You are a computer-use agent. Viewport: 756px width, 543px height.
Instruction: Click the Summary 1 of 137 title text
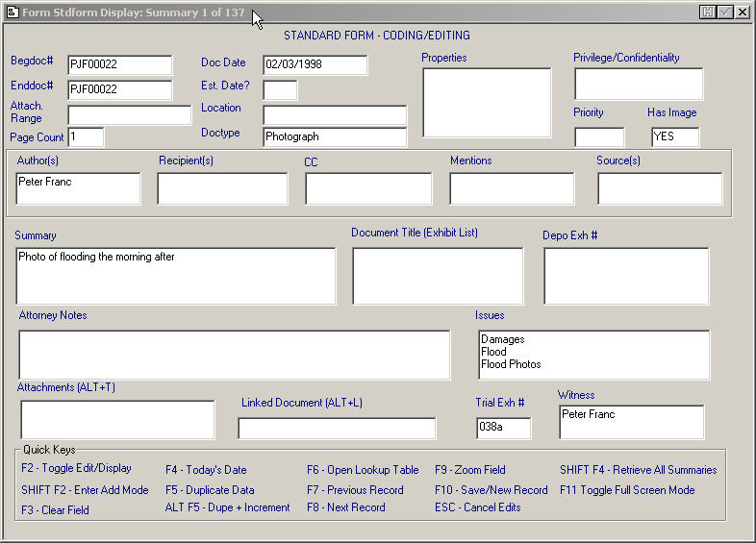coord(195,12)
